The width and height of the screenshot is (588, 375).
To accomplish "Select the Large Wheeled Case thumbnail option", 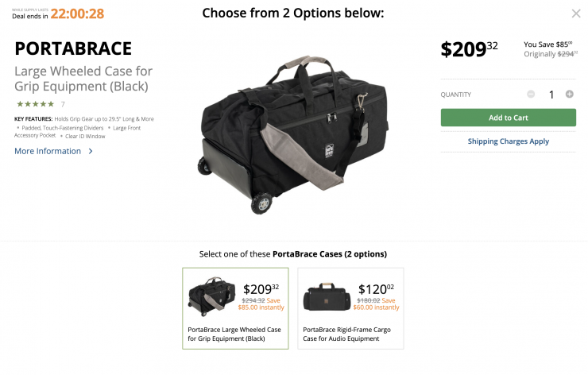I will [211, 297].
